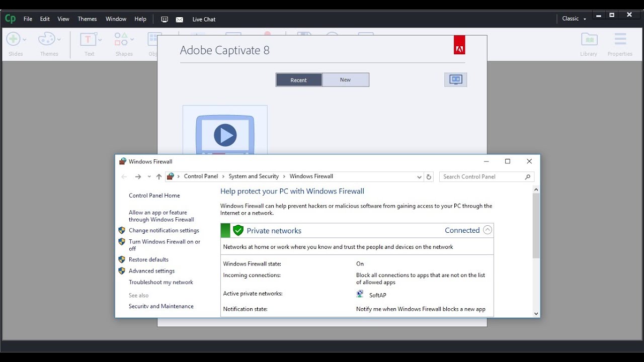Click the feedback chat-bubble icon in the menu bar
The image size is (644, 362).
[165, 19]
